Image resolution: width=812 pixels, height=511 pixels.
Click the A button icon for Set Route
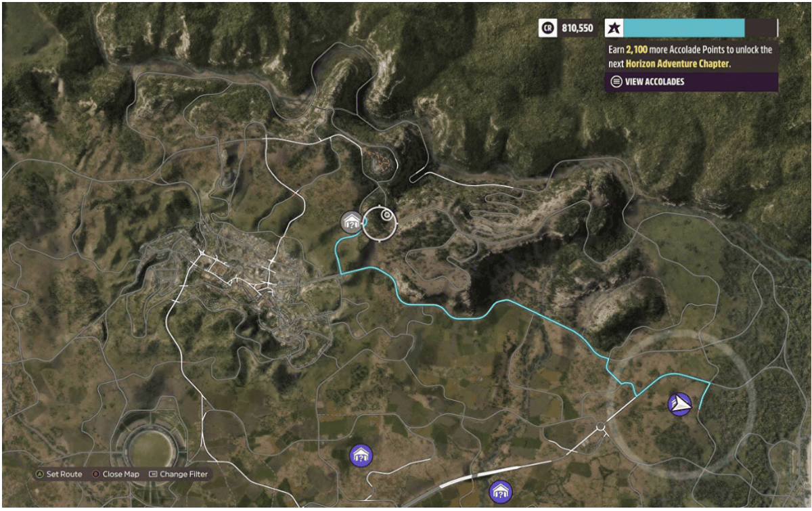40,474
